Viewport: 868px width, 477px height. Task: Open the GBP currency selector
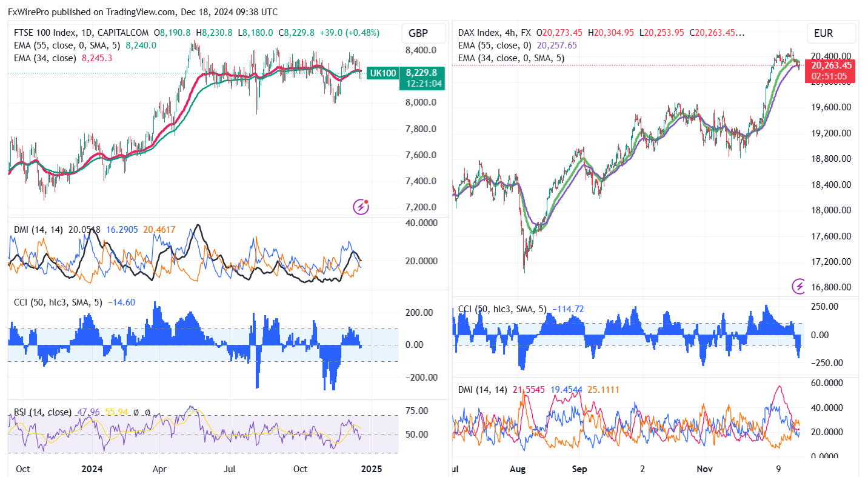coord(423,33)
